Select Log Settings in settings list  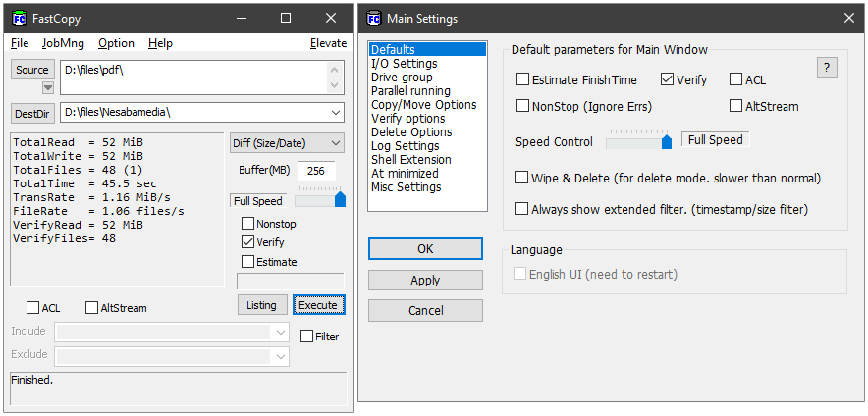(x=427, y=146)
